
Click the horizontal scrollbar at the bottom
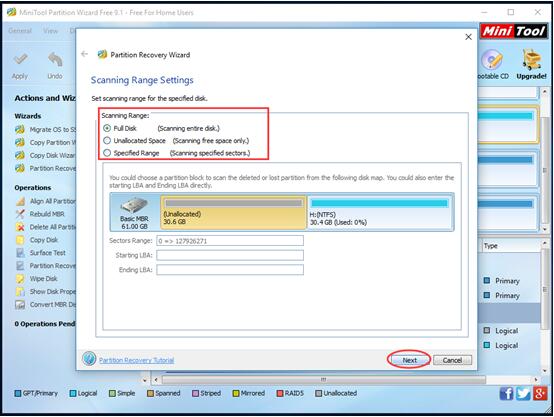click(x=324, y=380)
